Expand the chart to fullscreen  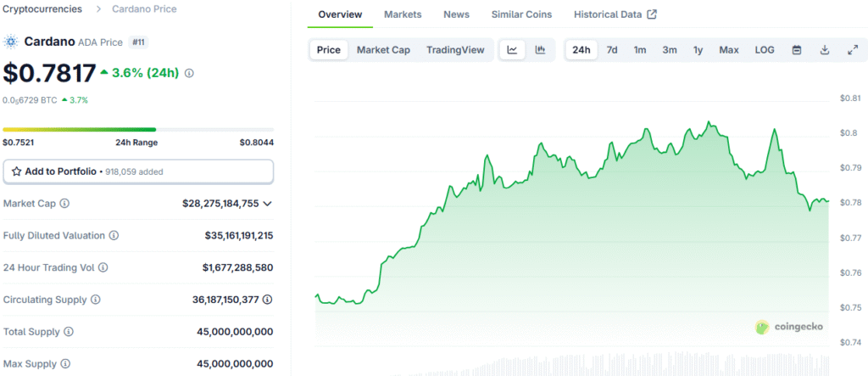(x=853, y=50)
